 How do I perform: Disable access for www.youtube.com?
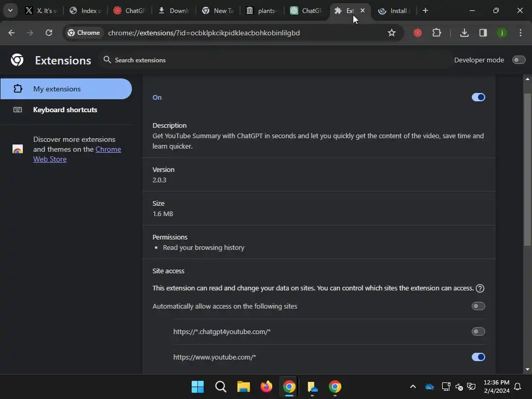coord(478,357)
